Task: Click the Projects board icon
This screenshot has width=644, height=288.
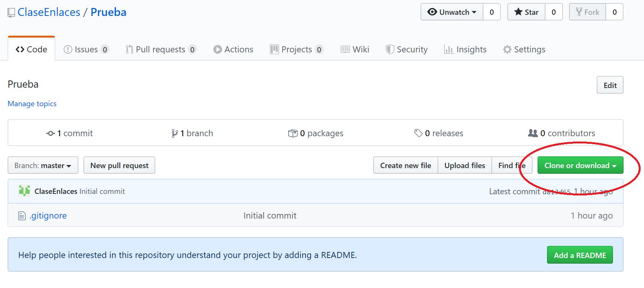Action: tap(274, 49)
